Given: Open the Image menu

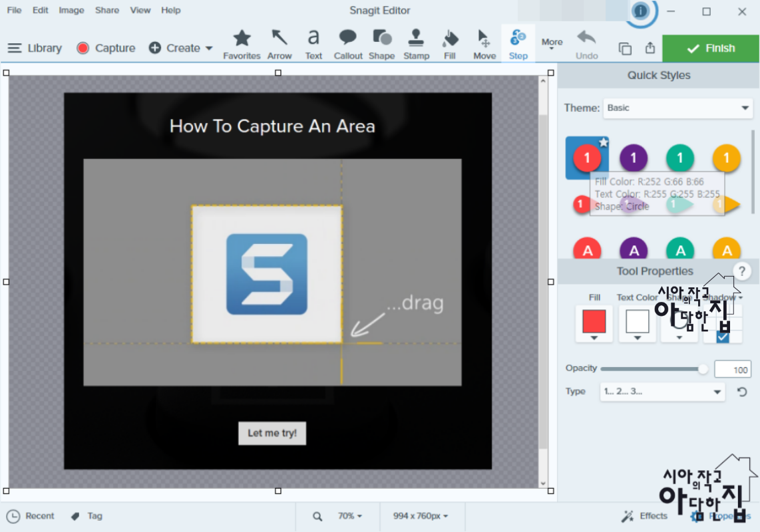Looking at the screenshot, I should (x=71, y=10).
